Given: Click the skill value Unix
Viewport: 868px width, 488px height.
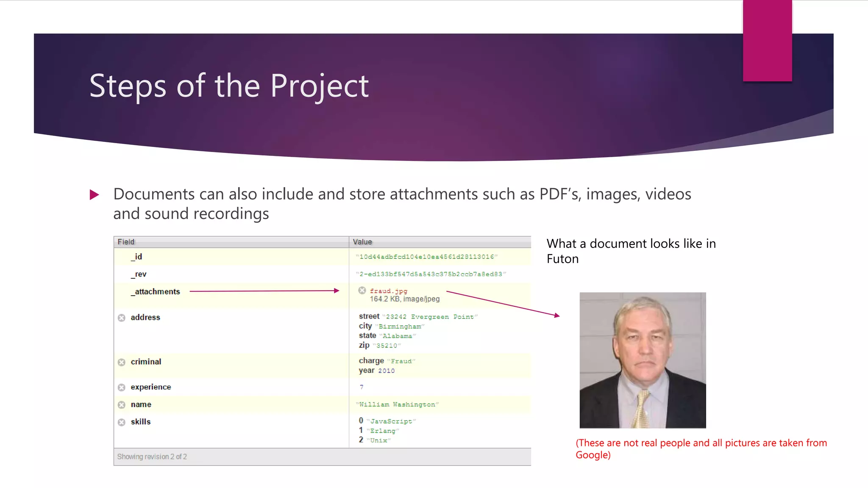Looking at the screenshot, I should click(x=378, y=441).
